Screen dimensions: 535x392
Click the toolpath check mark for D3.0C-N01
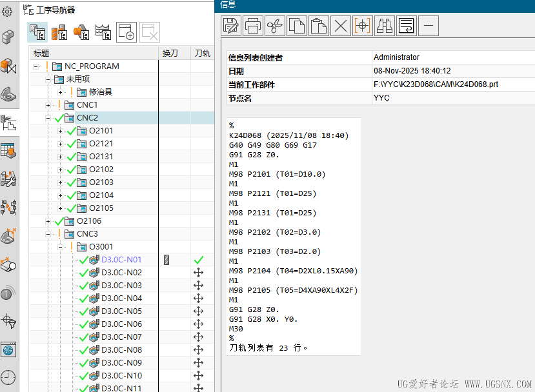pyautogui.click(x=198, y=259)
